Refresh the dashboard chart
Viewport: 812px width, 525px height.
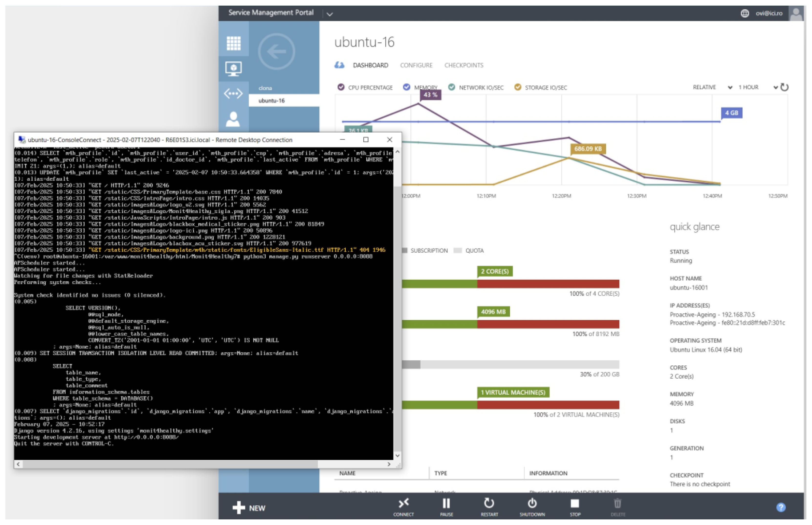pyautogui.click(x=785, y=87)
